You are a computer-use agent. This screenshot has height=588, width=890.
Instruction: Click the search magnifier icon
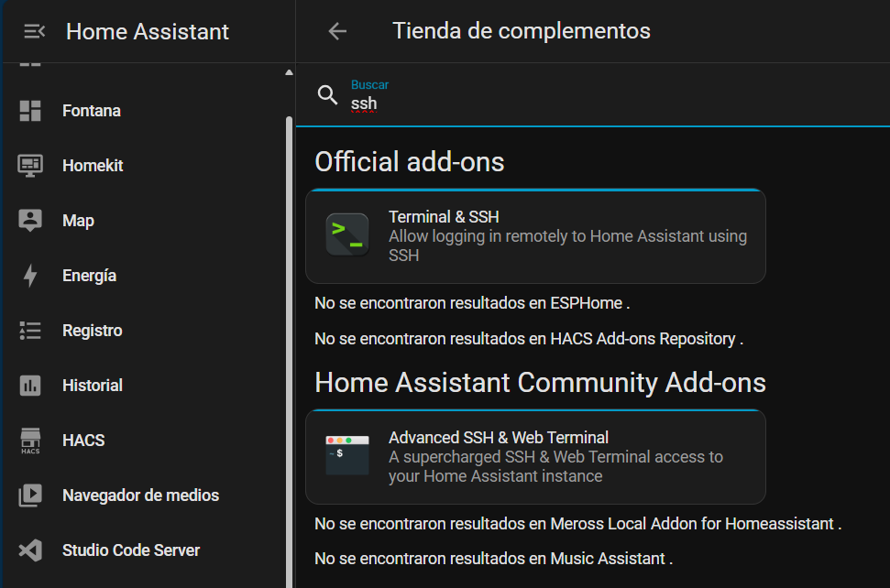click(x=327, y=95)
